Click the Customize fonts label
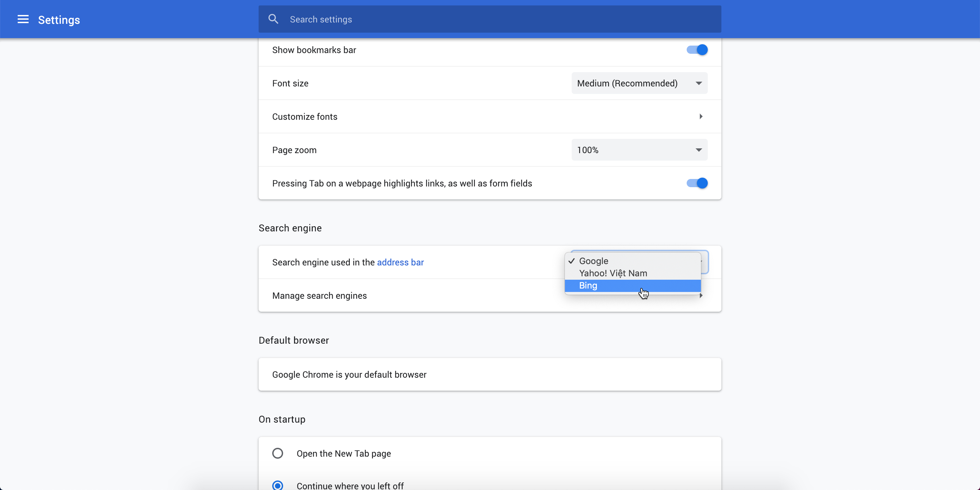The image size is (980, 490). tap(305, 117)
